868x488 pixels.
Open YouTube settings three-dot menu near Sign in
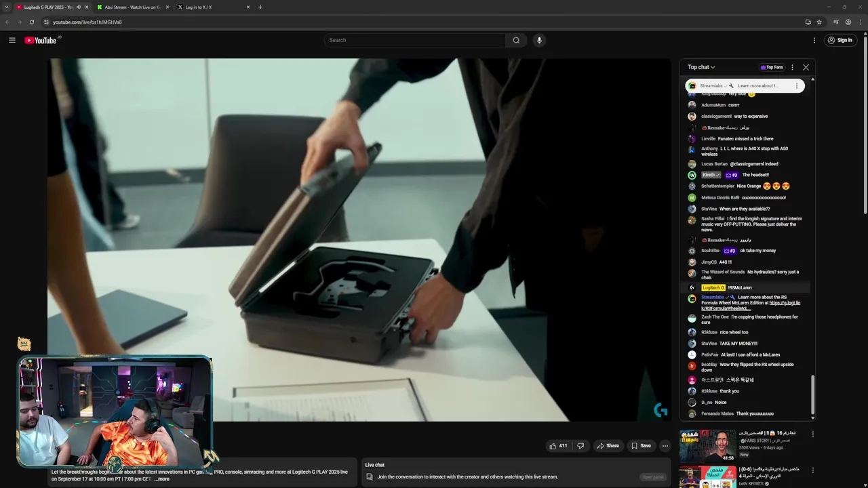click(x=814, y=40)
